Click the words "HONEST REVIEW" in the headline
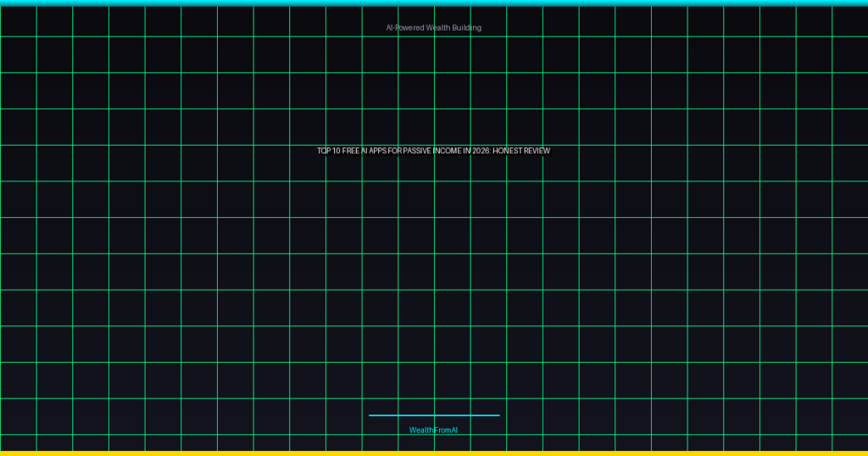 pyautogui.click(x=521, y=151)
